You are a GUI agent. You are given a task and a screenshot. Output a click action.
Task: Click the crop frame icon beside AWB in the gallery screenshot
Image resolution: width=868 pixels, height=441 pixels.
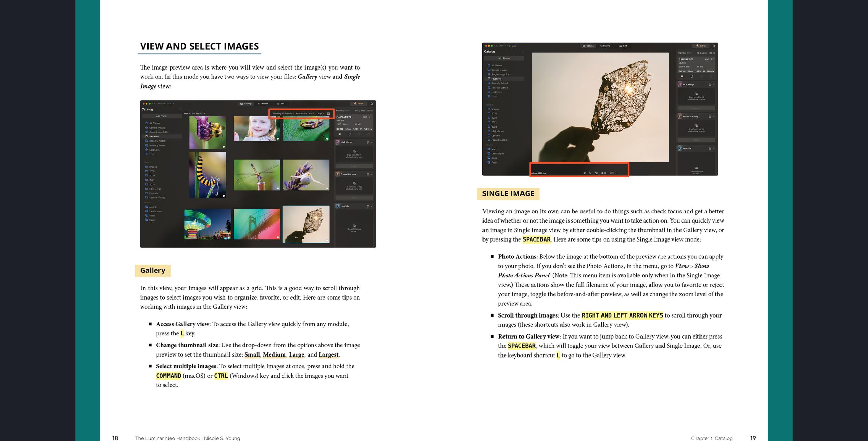(x=371, y=117)
